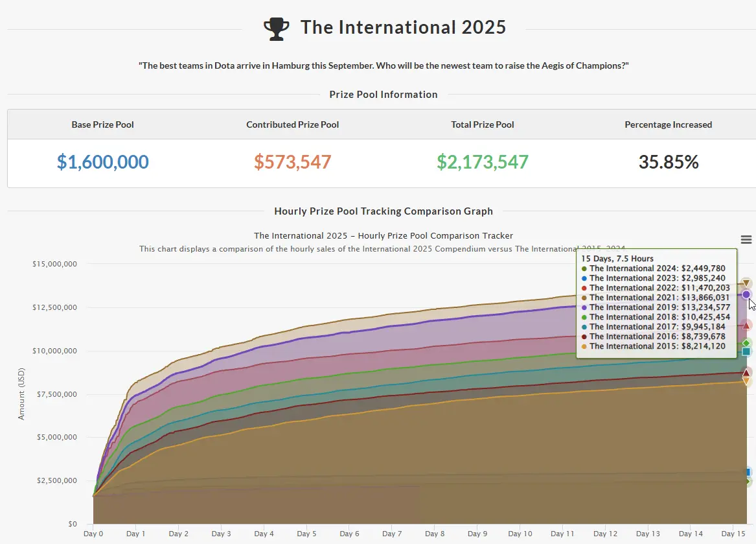Image resolution: width=756 pixels, height=544 pixels.
Task: Click the "Day 2" x-axis label
Action: coord(178,534)
